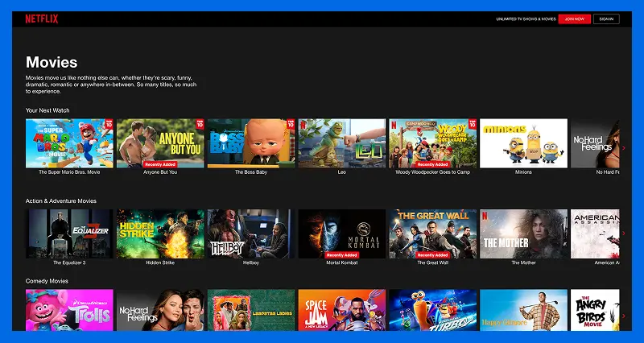The image size is (644, 343).
Task: Expand Your Next Watch row with right arrow
Action: click(624, 148)
